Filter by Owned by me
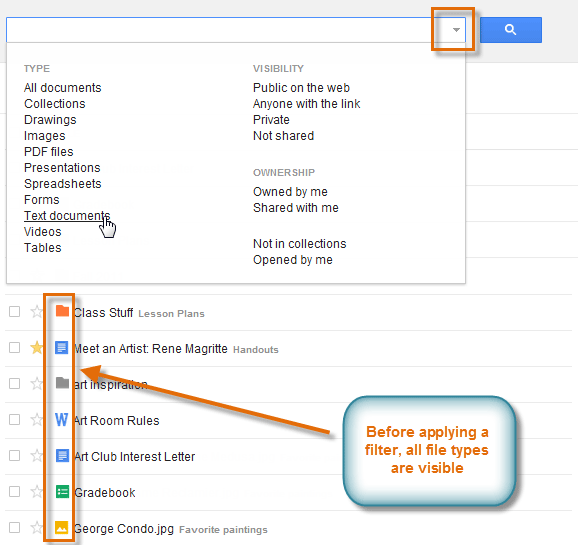578x545 pixels. click(290, 192)
